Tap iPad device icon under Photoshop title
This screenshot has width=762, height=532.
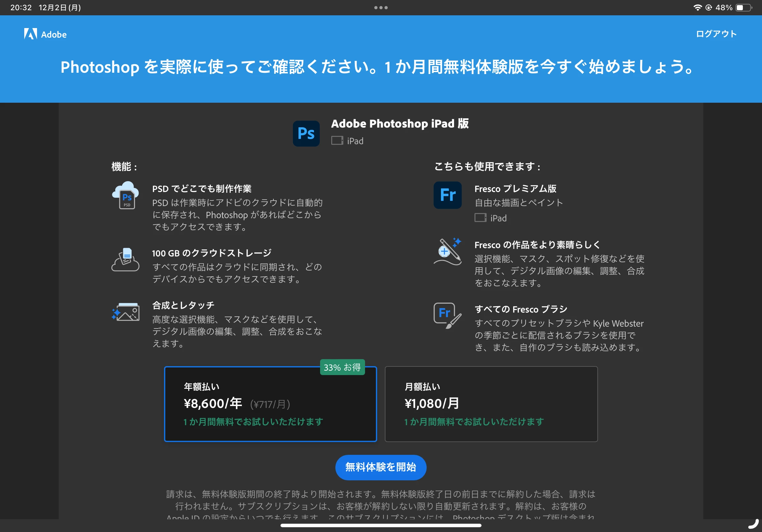337,141
